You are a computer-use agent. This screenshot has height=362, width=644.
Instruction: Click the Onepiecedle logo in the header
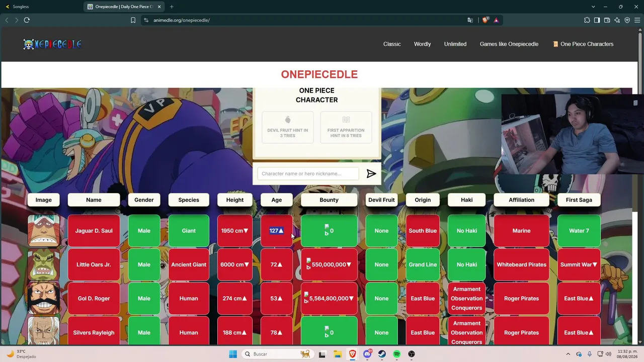(x=52, y=44)
